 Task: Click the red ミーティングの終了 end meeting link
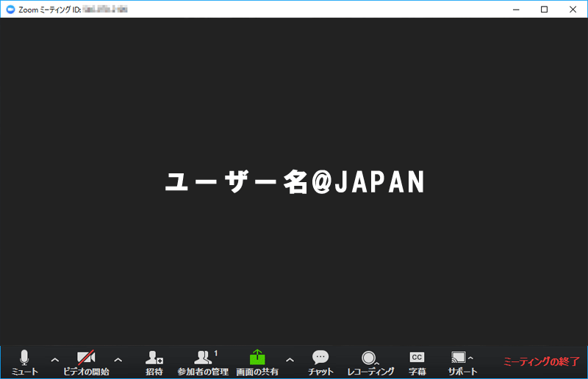(x=541, y=361)
